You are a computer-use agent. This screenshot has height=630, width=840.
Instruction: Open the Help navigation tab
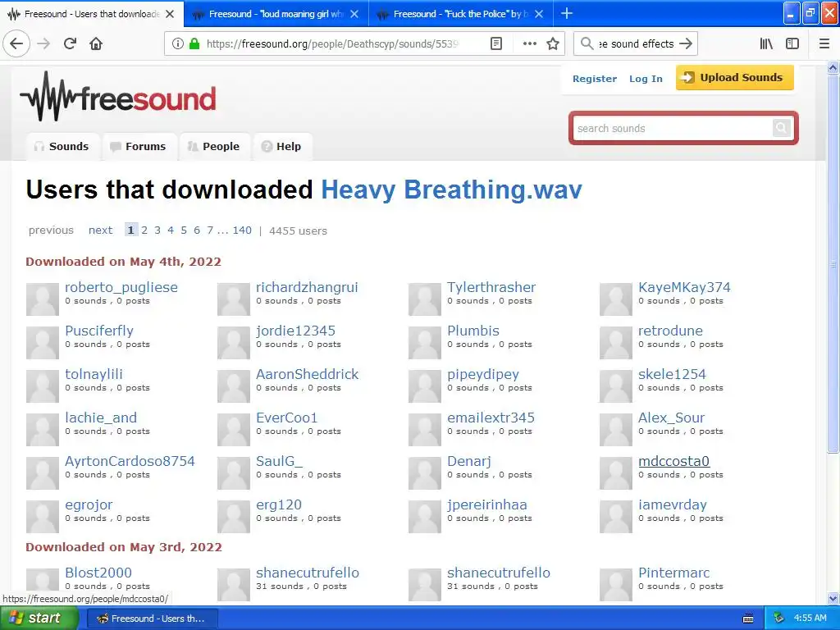pos(282,147)
